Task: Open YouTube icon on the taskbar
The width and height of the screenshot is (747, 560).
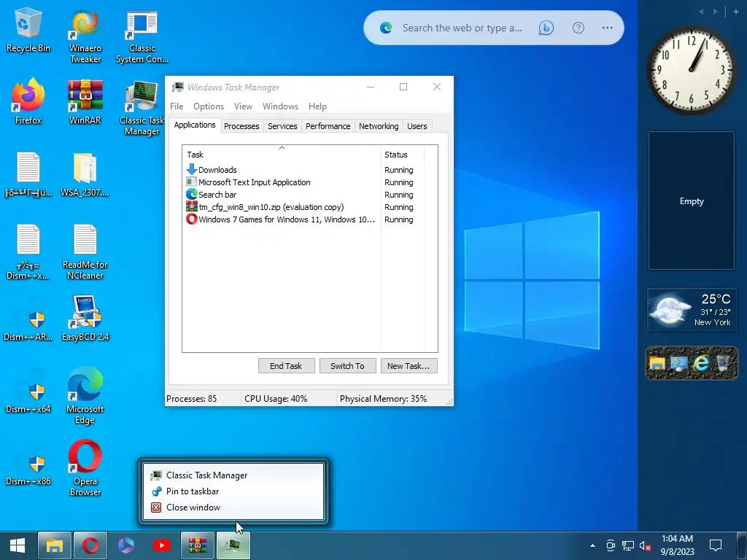Action: click(x=161, y=545)
